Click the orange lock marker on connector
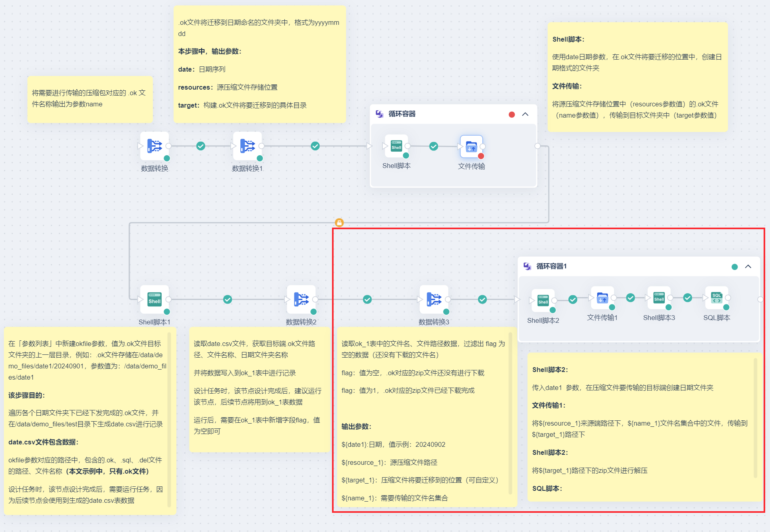 339,223
